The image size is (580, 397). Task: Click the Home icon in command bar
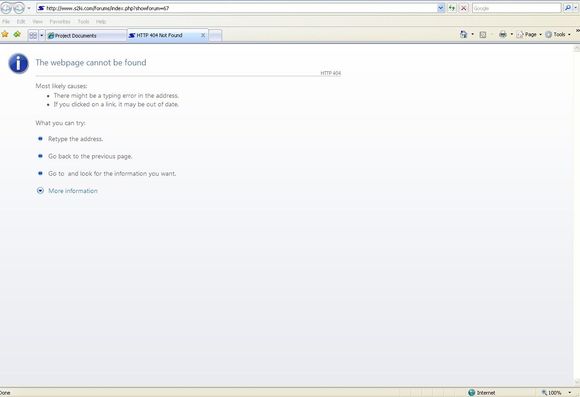coord(463,34)
